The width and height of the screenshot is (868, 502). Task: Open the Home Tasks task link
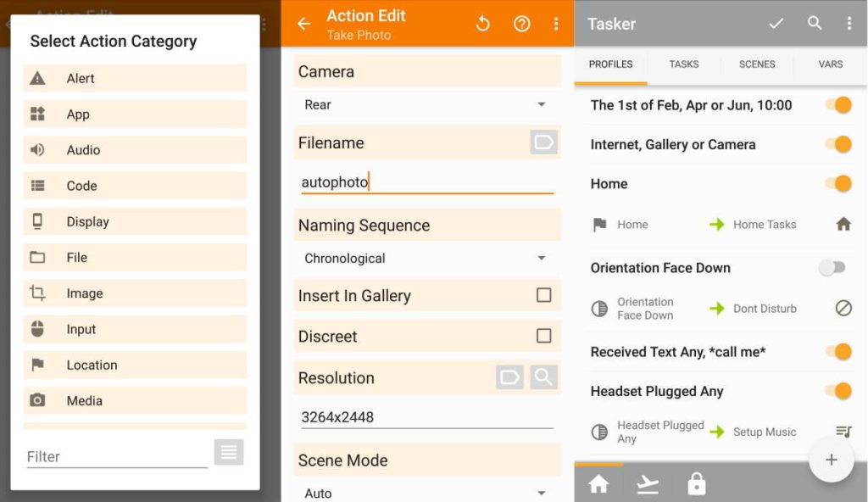tap(765, 225)
